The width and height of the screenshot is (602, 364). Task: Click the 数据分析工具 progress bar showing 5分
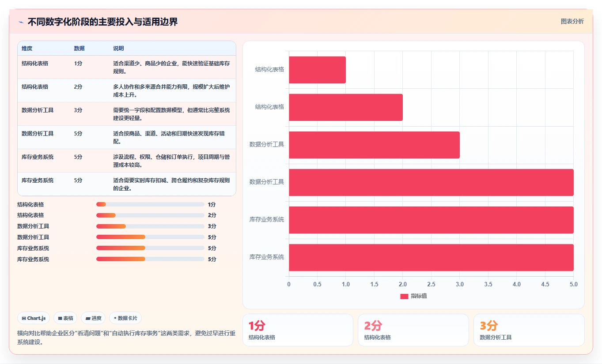tap(150, 237)
